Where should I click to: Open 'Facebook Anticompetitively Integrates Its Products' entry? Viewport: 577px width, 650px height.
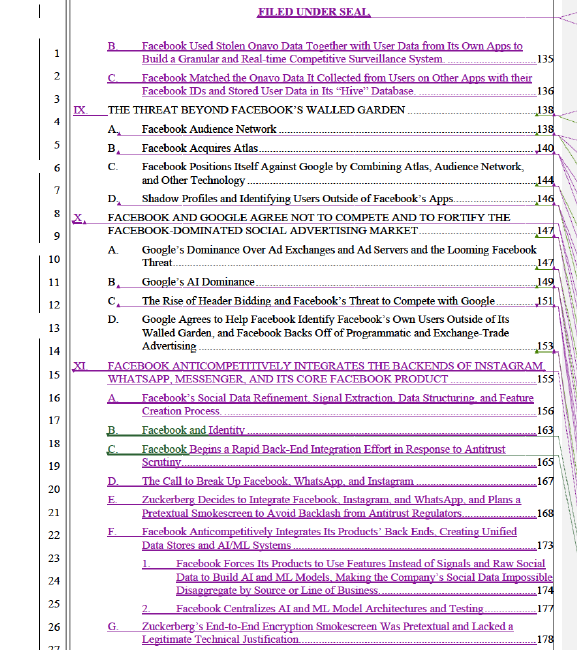coord(329,538)
